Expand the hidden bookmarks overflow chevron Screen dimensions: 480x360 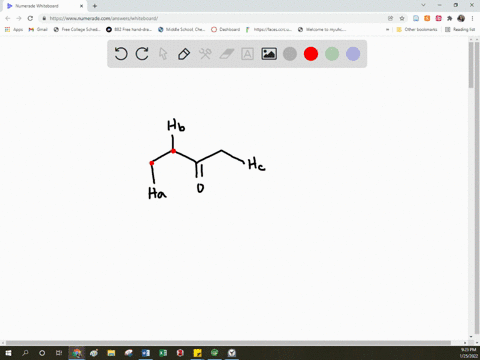[x=387, y=29]
